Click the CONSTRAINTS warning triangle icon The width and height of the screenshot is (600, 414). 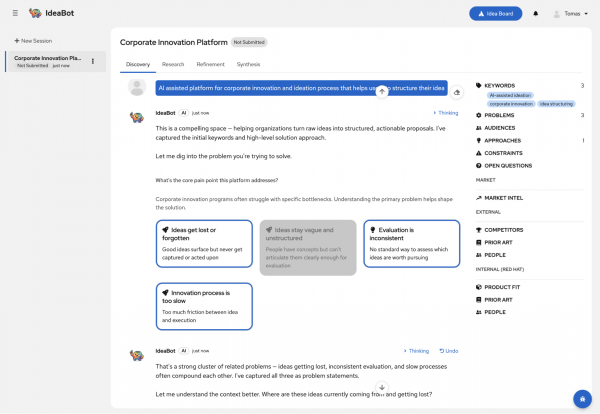click(478, 153)
